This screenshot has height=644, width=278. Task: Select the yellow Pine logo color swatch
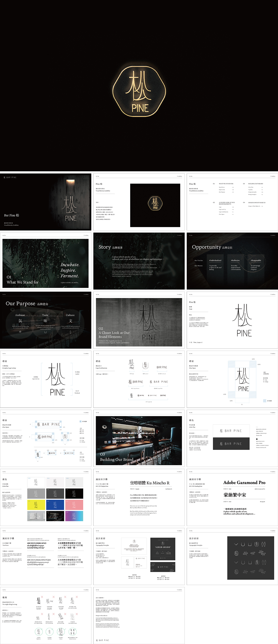(36, 505)
